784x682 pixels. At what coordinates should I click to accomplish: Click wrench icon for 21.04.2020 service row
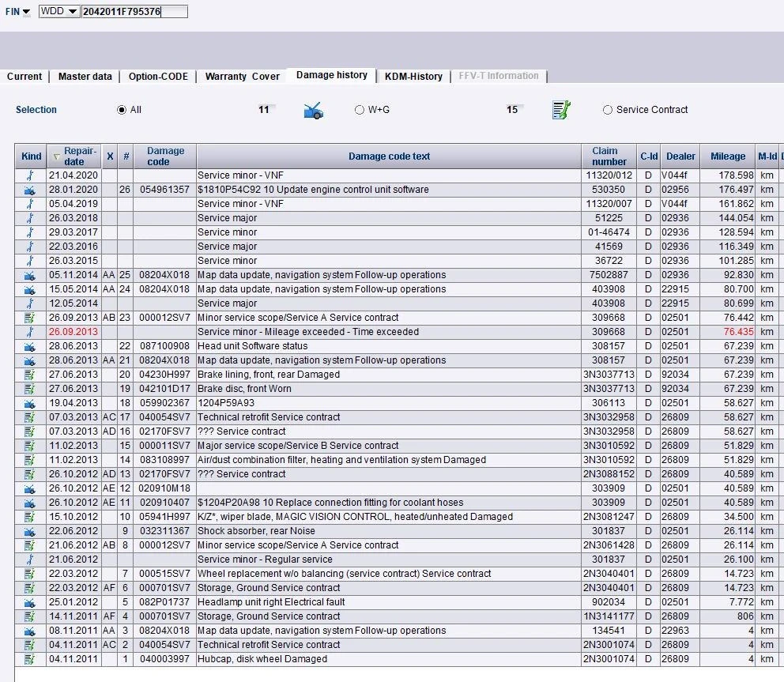click(30, 175)
